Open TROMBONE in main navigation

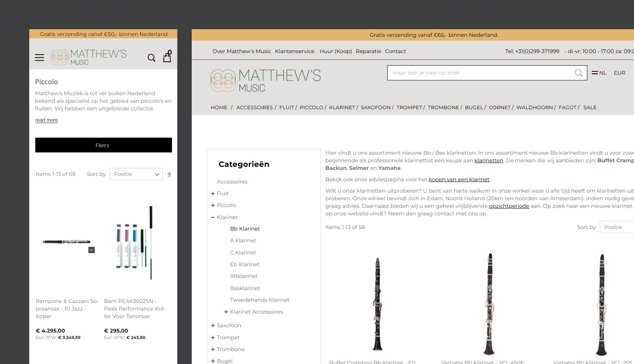[x=443, y=108]
